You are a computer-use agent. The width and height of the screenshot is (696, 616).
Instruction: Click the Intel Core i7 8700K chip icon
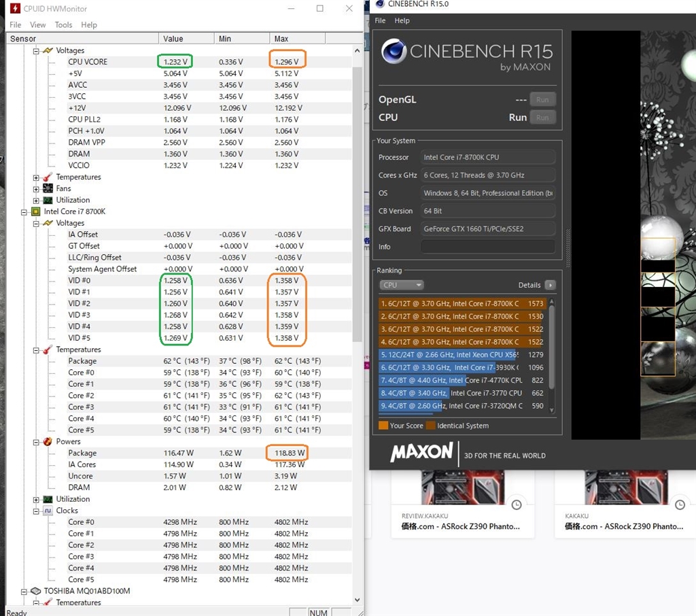click(36, 211)
